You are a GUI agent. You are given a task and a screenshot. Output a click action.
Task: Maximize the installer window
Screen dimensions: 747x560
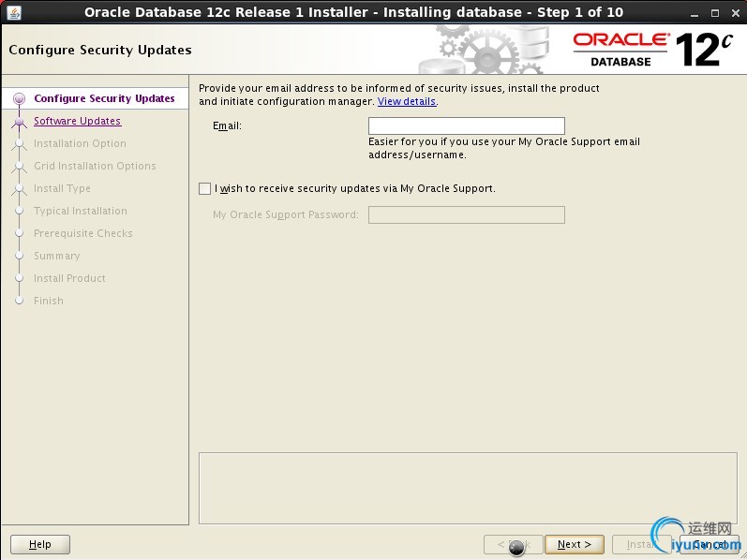coord(714,13)
